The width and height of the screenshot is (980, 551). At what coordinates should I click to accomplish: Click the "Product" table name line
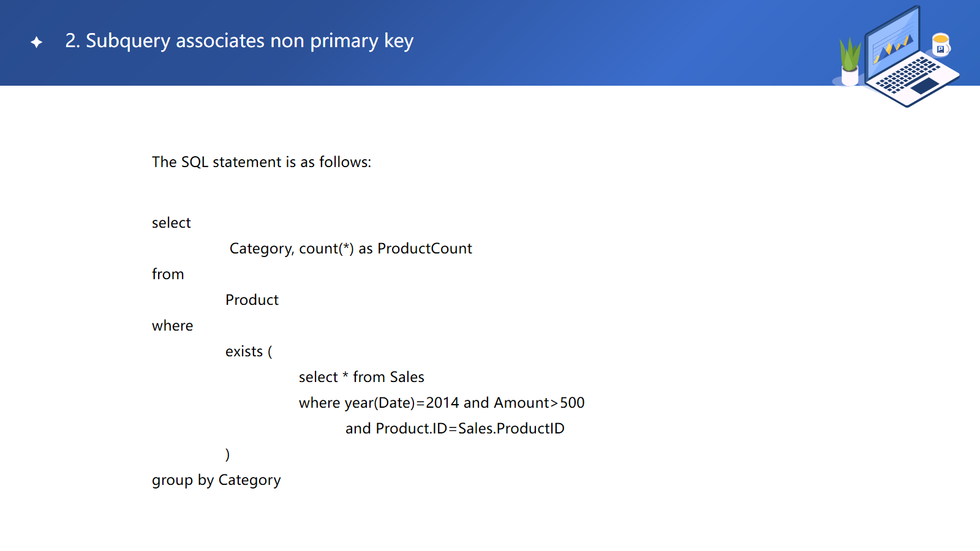(252, 300)
